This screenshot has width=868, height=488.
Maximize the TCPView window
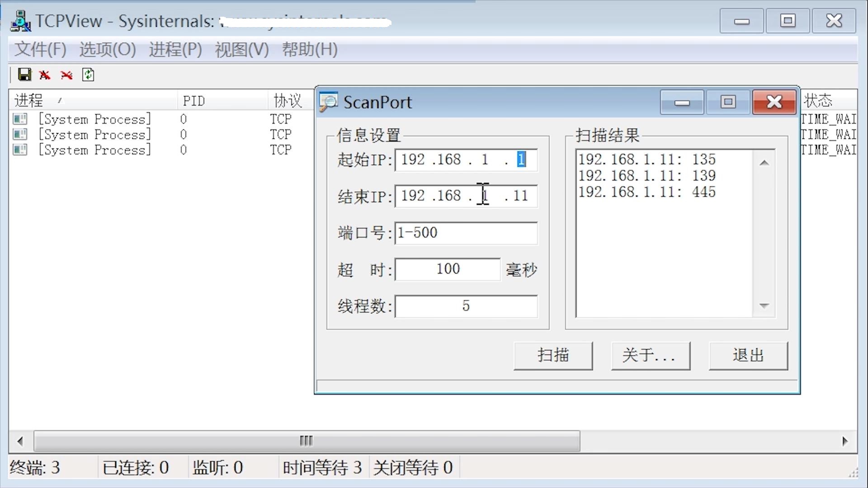(788, 21)
